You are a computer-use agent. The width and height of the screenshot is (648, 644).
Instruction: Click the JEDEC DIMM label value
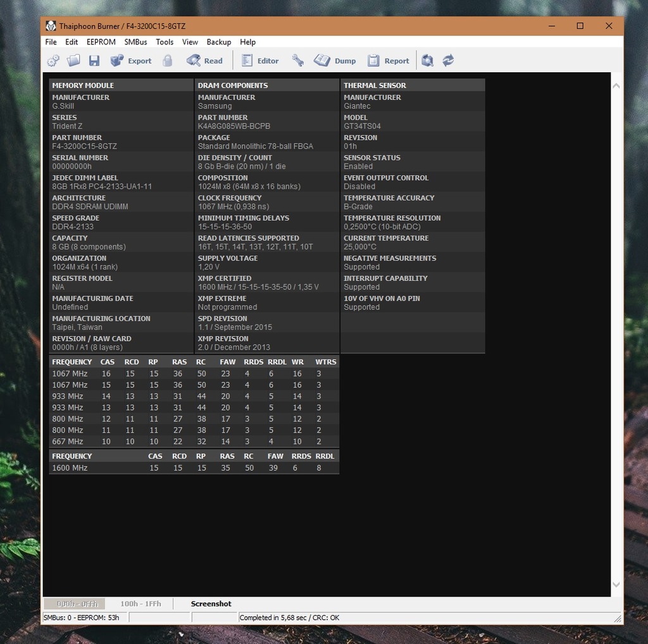coord(102,186)
